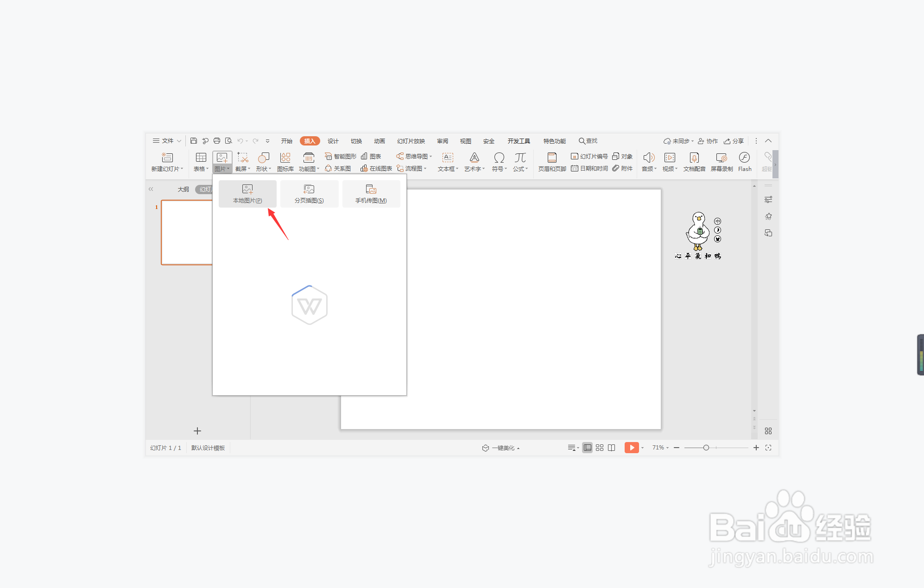Expand the Text Box (文本框) dropdown

coord(448,169)
